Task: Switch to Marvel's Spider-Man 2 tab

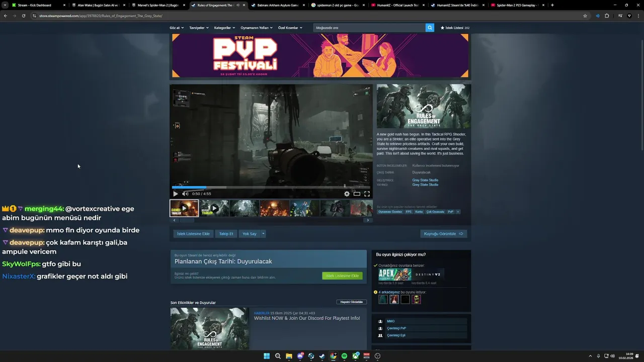Action: click(158, 5)
